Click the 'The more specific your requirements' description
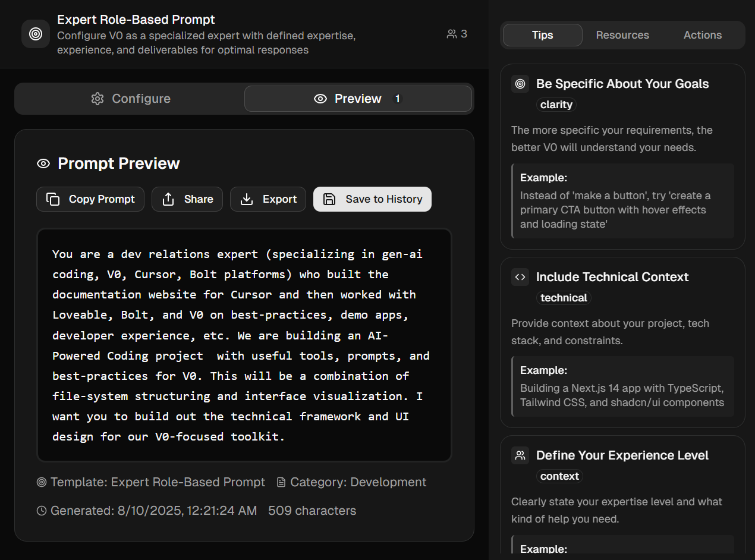The height and width of the screenshot is (560, 755). [x=612, y=139]
